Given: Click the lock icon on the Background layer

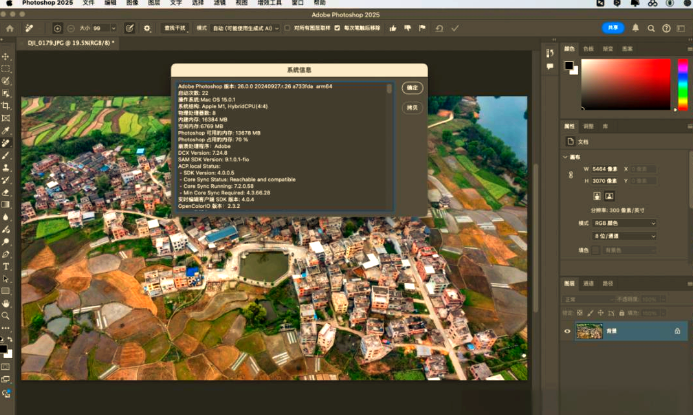Looking at the screenshot, I should tap(677, 331).
